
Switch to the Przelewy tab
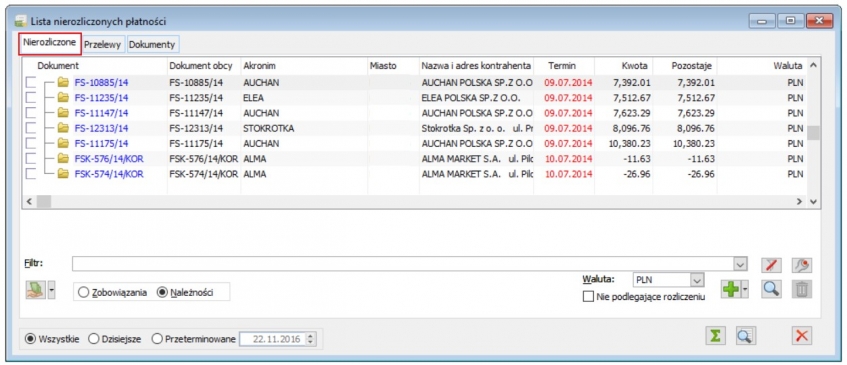(103, 45)
